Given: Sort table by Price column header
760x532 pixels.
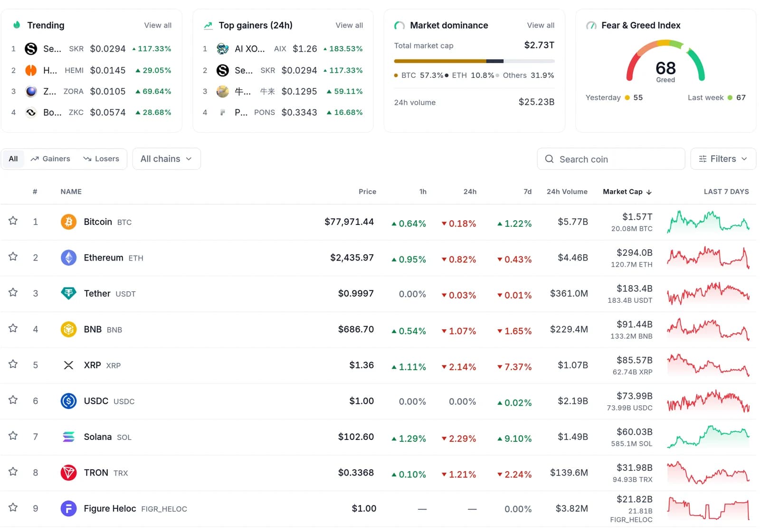Looking at the screenshot, I should click(367, 192).
